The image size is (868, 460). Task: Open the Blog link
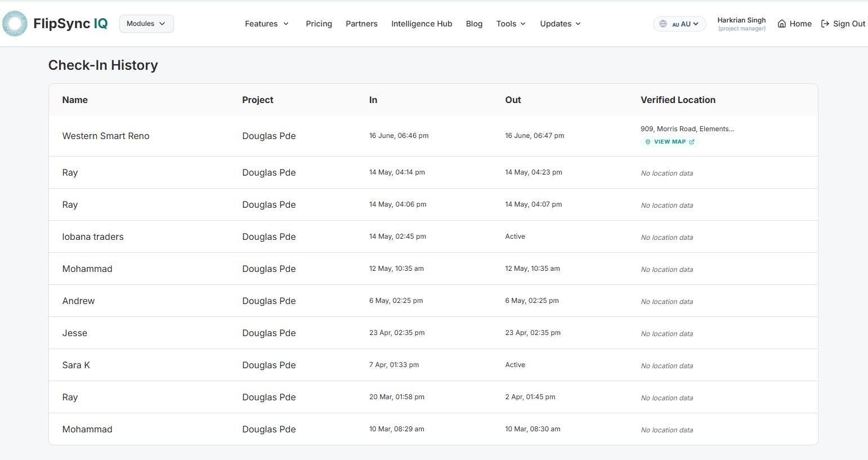tap(474, 24)
